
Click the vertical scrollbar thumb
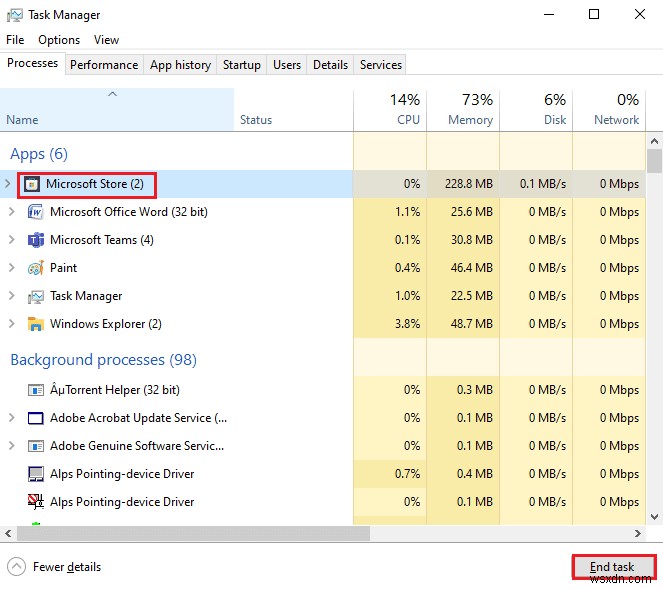tap(654, 162)
